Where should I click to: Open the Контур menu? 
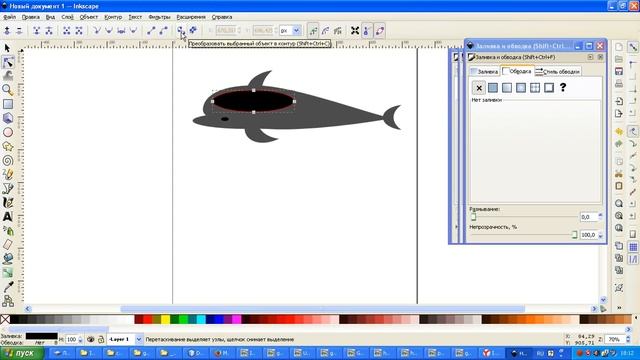pyautogui.click(x=113, y=17)
